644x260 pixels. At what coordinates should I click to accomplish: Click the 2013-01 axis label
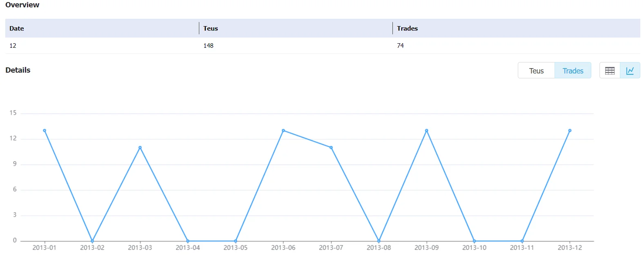[x=45, y=248]
